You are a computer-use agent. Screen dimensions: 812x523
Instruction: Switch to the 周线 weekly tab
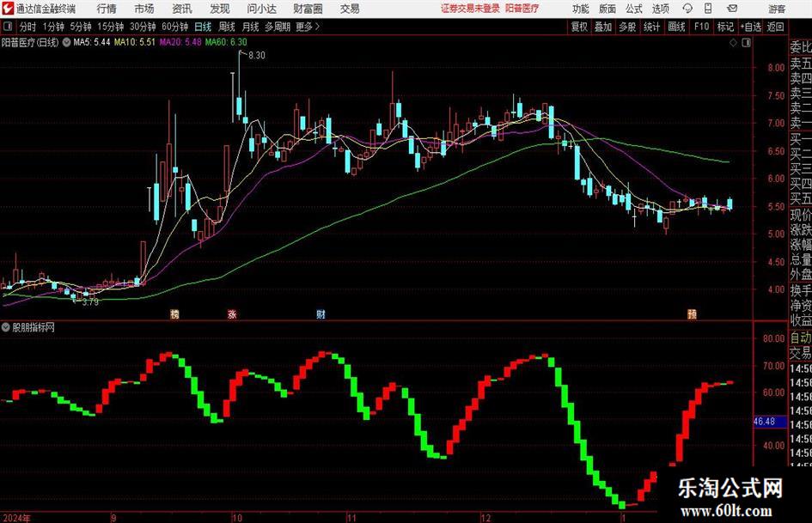click(x=227, y=27)
